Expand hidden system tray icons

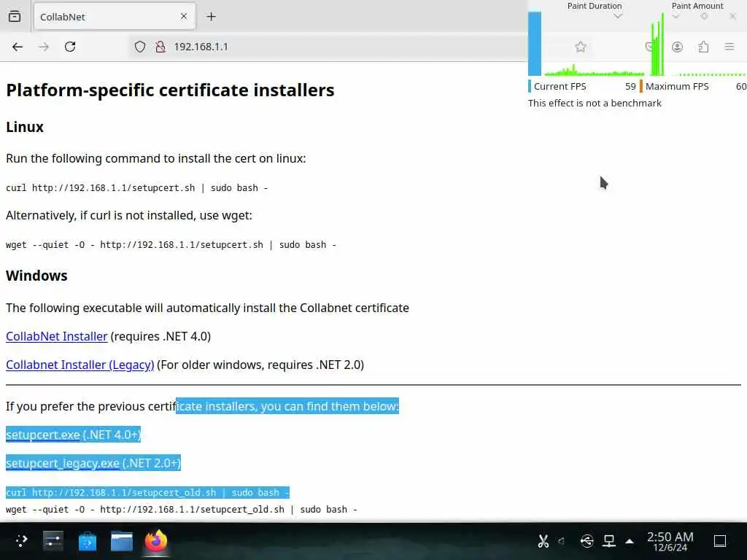click(630, 541)
